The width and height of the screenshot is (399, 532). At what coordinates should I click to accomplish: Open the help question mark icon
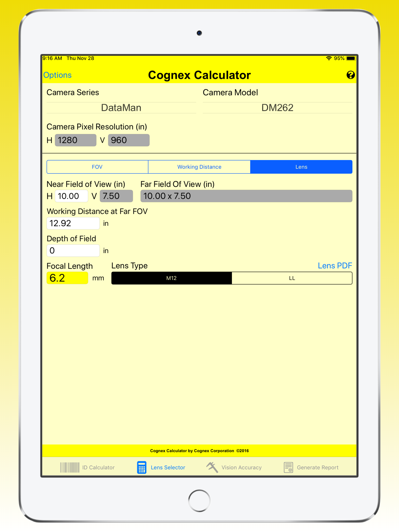click(350, 75)
